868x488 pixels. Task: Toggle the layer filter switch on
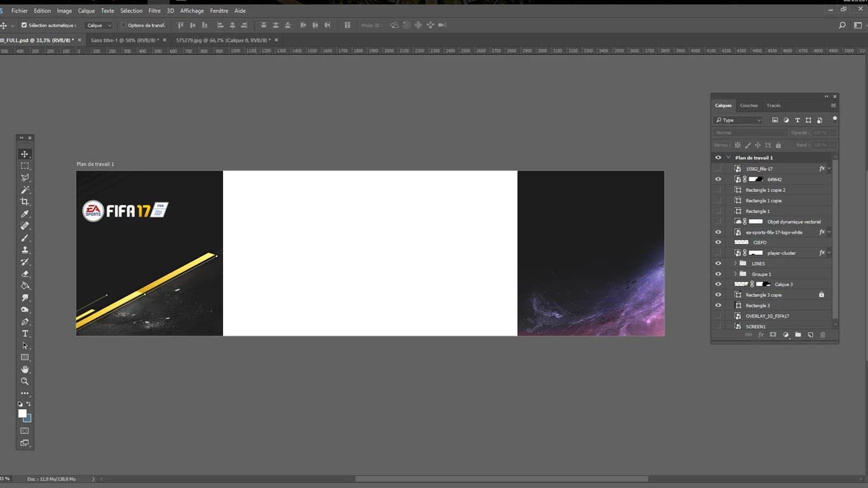834,119
